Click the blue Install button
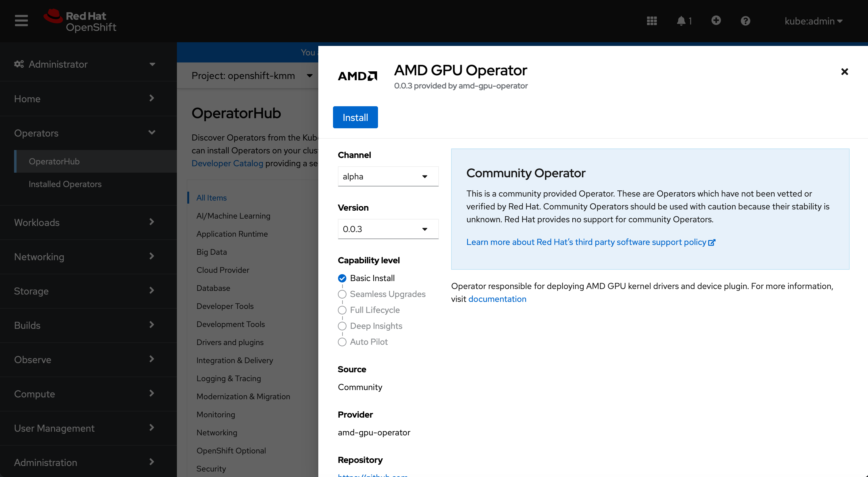This screenshot has width=868, height=477. click(x=355, y=117)
